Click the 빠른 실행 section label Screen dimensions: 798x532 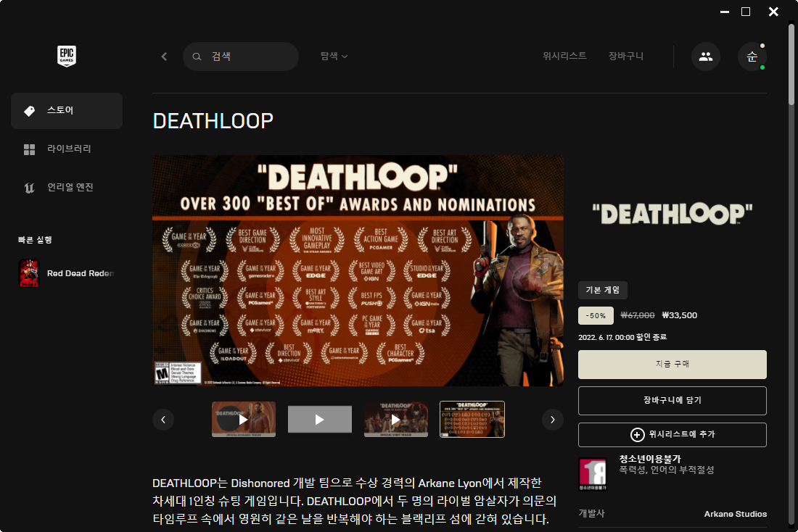coord(35,240)
